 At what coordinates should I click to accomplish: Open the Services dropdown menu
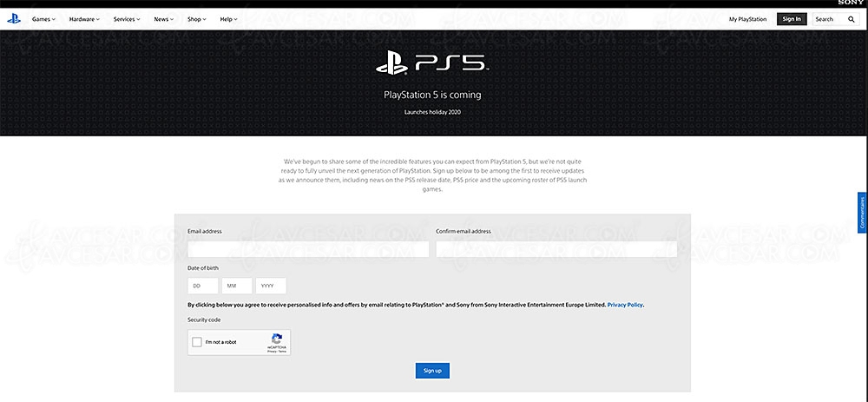point(127,19)
